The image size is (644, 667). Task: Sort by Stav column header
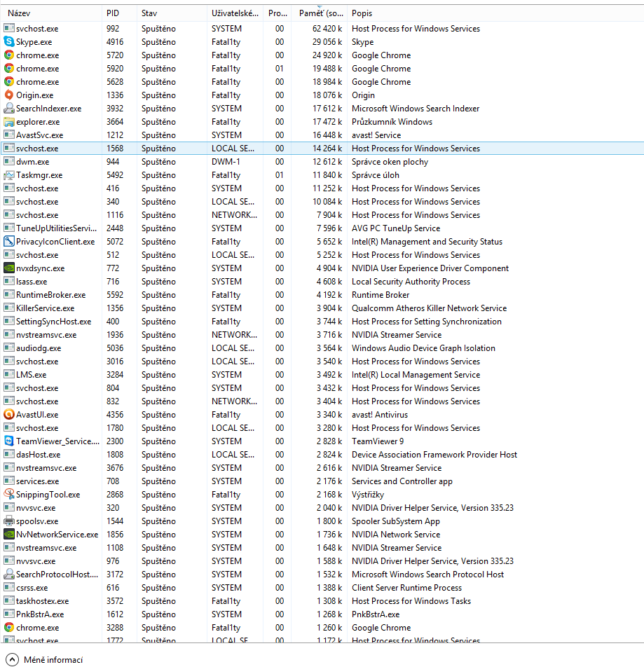coord(172,13)
